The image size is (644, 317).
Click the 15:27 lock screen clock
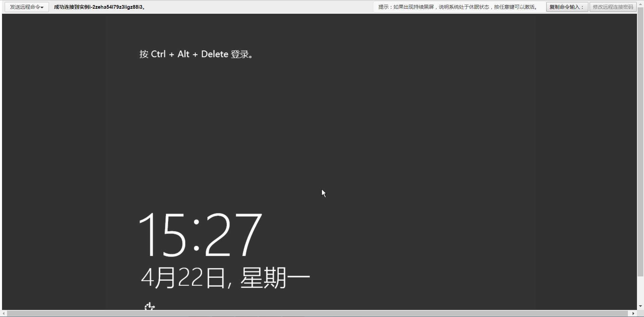(x=200, y=234)
